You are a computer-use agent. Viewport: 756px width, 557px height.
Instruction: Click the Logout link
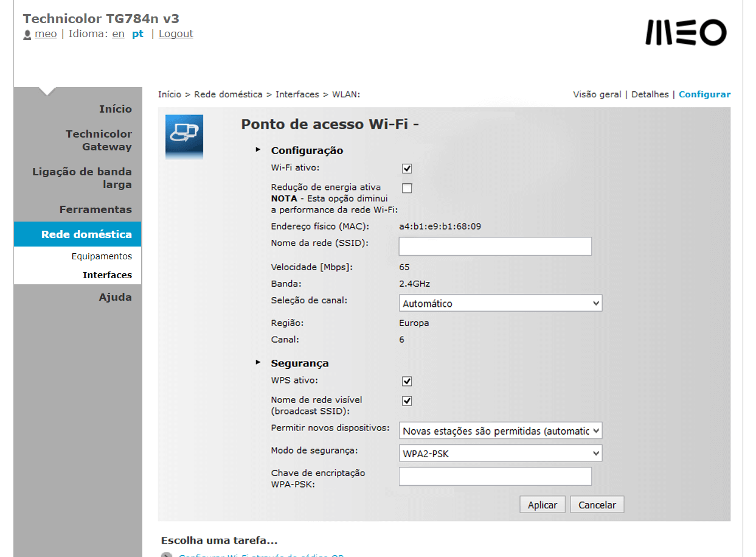pos(176,34)
